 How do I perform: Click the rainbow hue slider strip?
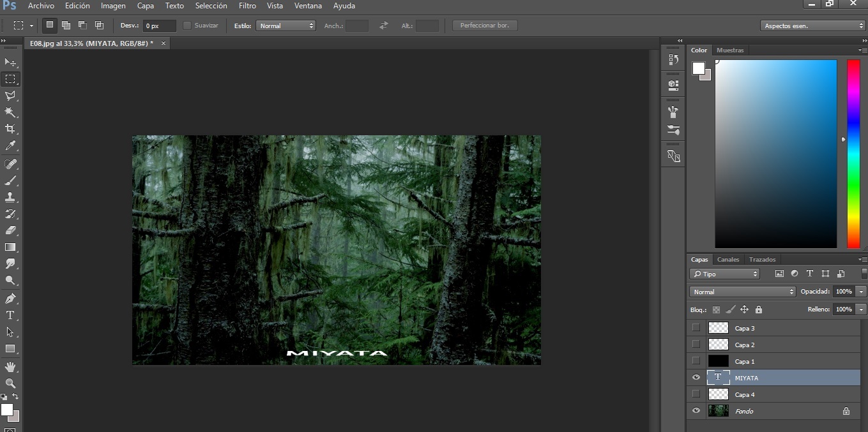(853, 153)
